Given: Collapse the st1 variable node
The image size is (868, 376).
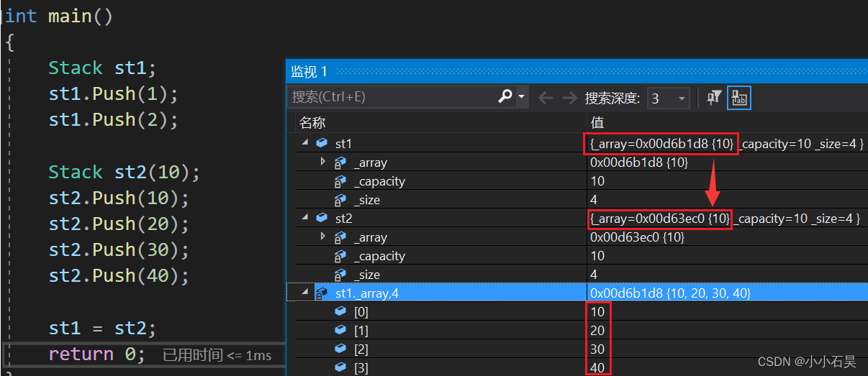Looking at the screenshot, I should (x=305, y=144).
